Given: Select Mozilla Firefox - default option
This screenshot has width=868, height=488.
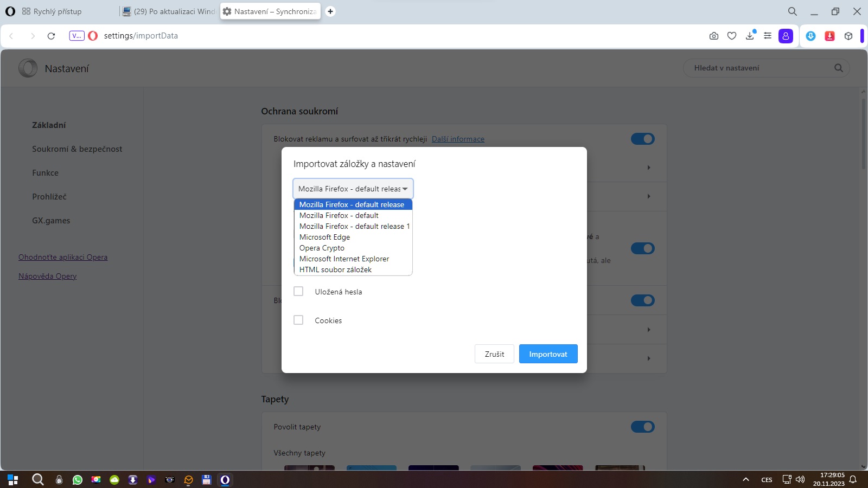Looking at the screenshot, I should coord(353,215).
